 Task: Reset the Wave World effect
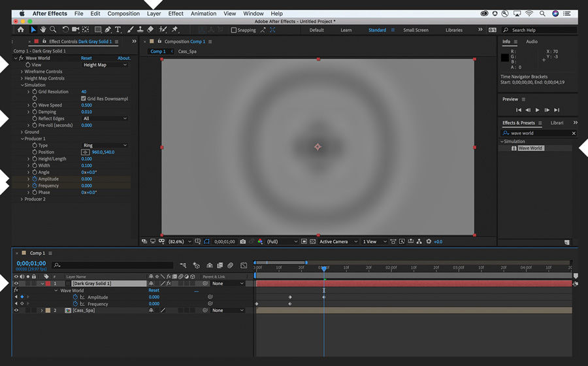tap(86, 58)
